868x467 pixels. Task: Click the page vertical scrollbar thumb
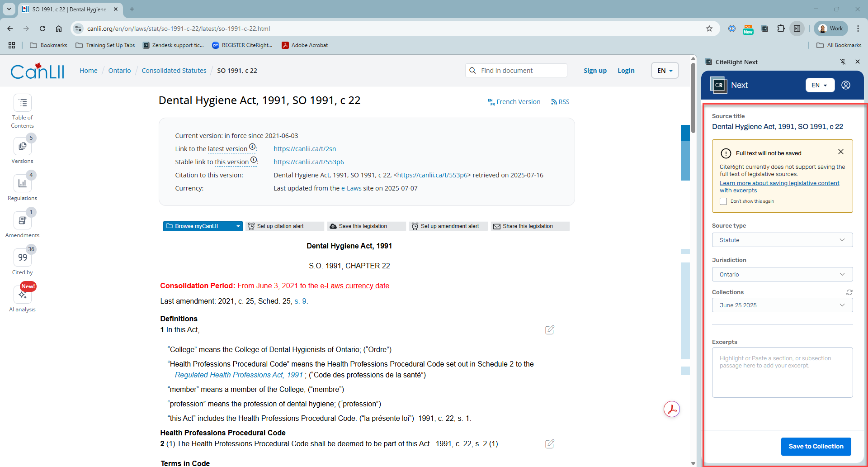[x=693, y=97]
